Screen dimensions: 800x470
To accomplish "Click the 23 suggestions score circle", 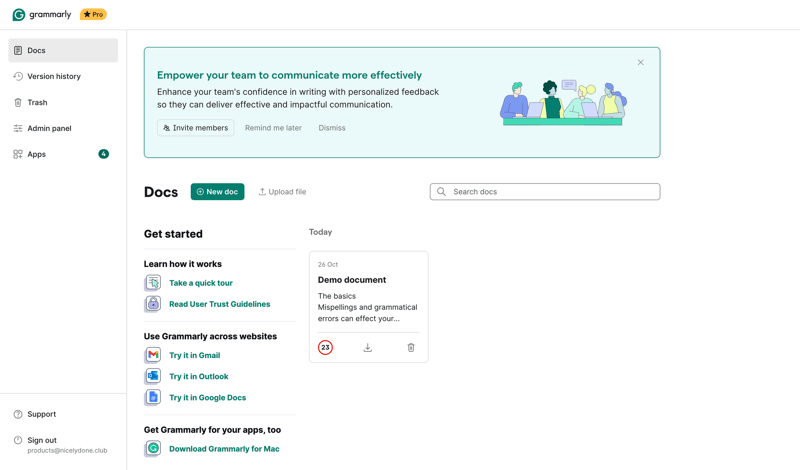I will coord(326,348).
